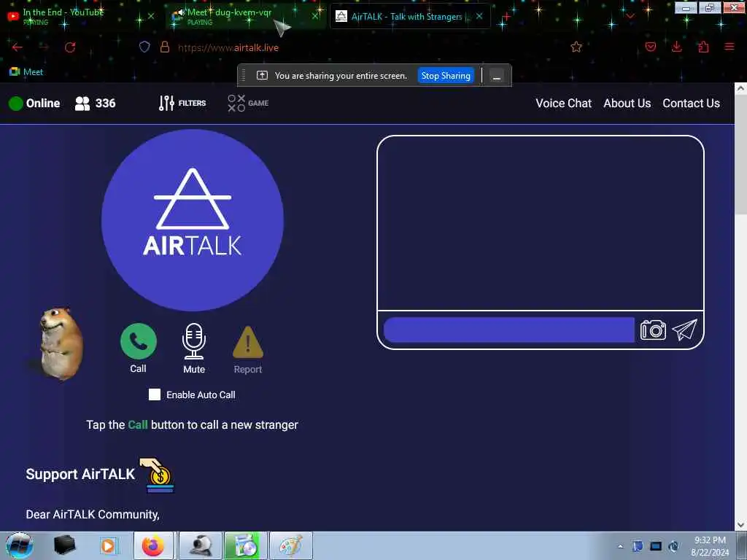Image resolution: width=747 pixels, height=560 pixels.
Task: Open the Windows Start menu
Action: [20, 545]
